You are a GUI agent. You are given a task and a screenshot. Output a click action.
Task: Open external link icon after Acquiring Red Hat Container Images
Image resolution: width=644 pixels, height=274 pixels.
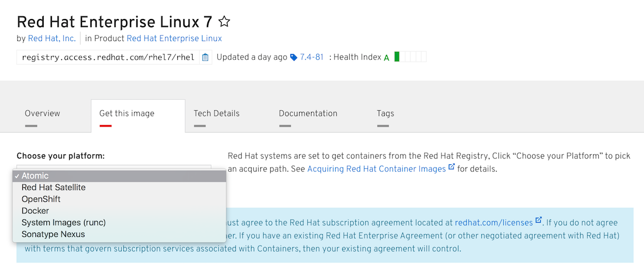point(451,167)
